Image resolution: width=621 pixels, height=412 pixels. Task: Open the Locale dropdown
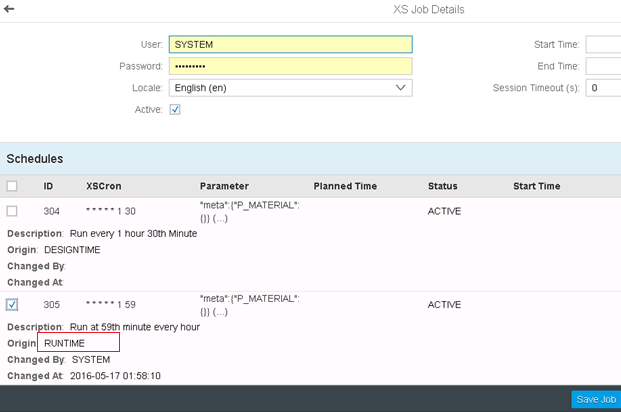(x=290, y=88)
